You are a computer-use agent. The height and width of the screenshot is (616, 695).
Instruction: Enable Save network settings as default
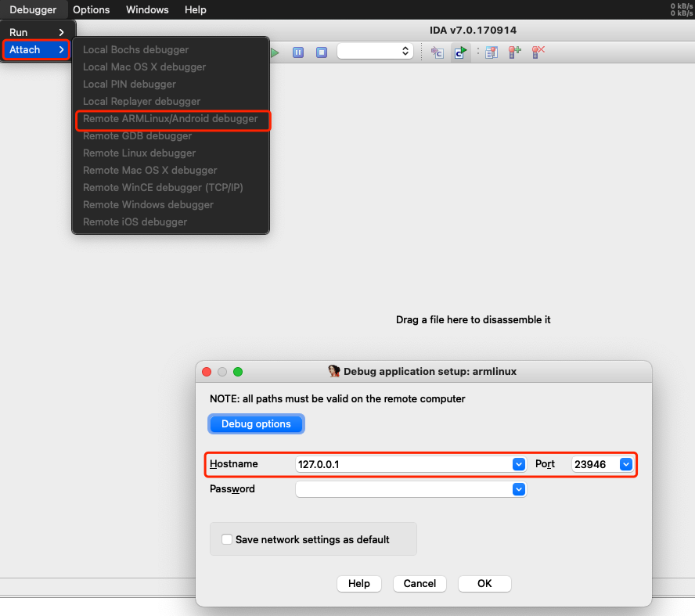(227, 539)
